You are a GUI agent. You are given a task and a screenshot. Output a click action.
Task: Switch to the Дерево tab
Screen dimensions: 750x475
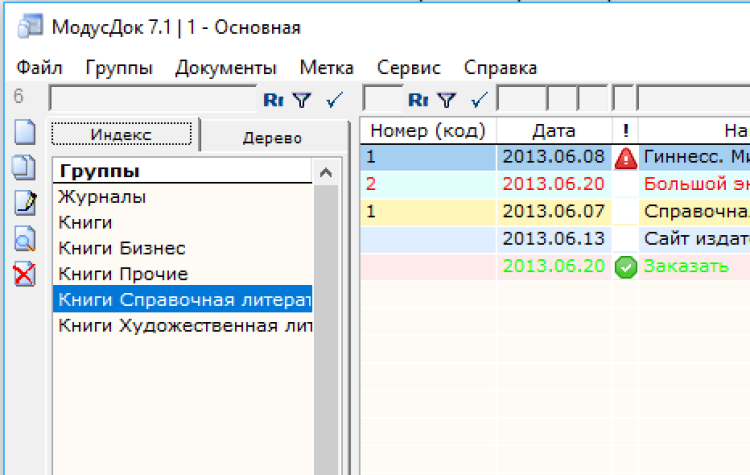(x=271, y=138)
